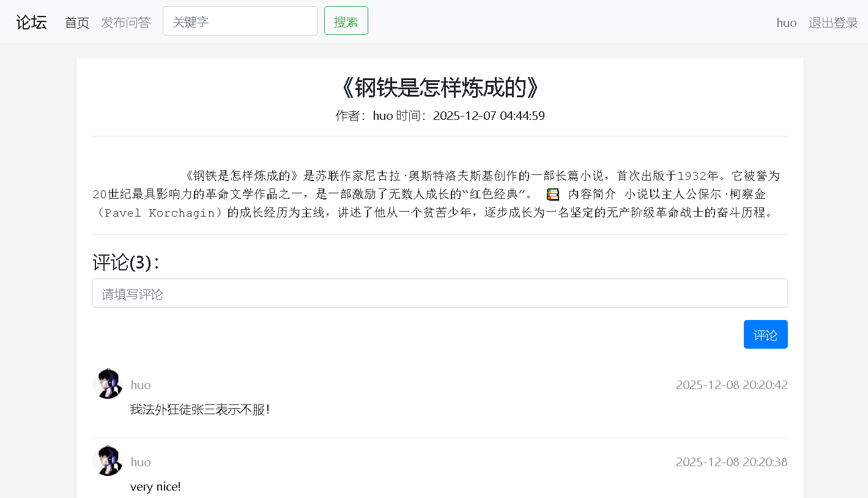Click the comment text 我法外狂徒张三表示不服!
868x498 pixels.
200,409
